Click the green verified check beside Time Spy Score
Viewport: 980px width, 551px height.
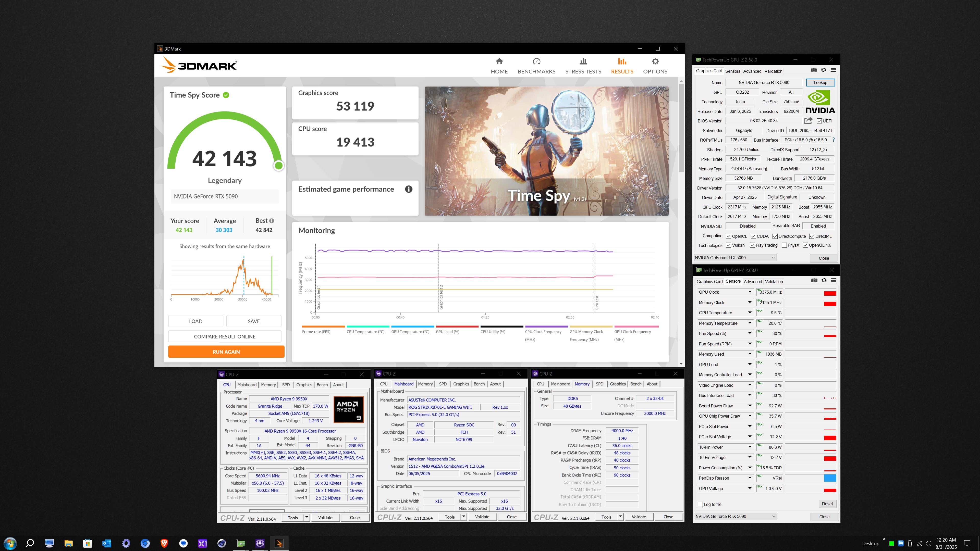pos(226,95)
